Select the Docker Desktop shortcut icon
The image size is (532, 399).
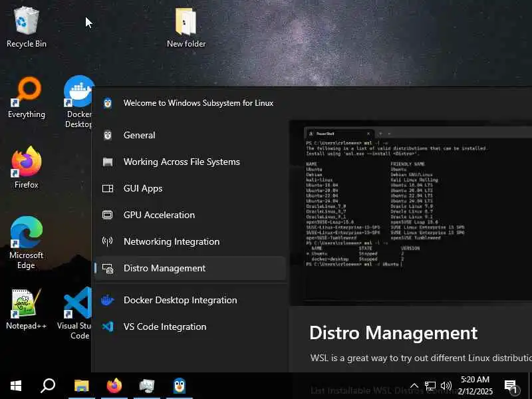point(78,102)
